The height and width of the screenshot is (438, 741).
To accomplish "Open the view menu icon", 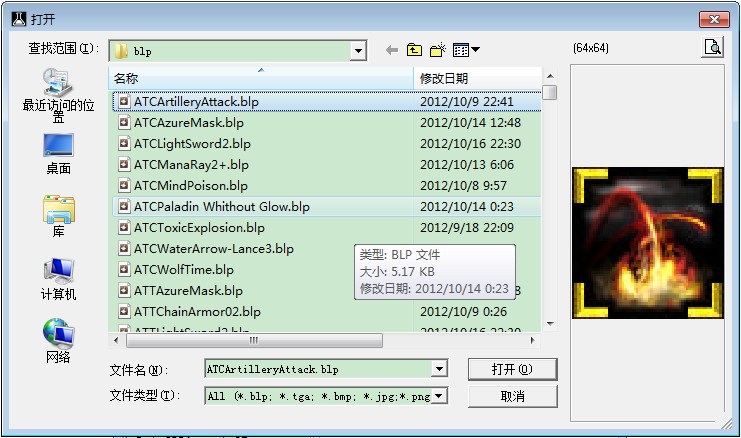I will tap(466, 50).
